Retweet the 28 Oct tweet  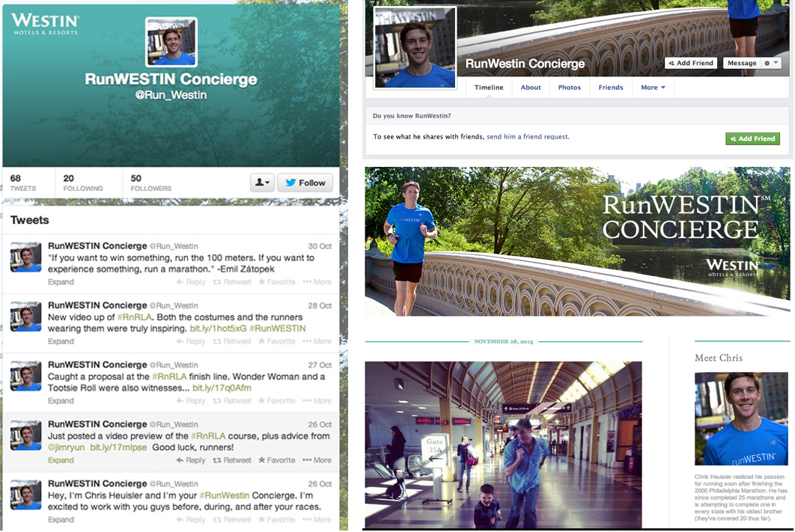coord(232,341)
